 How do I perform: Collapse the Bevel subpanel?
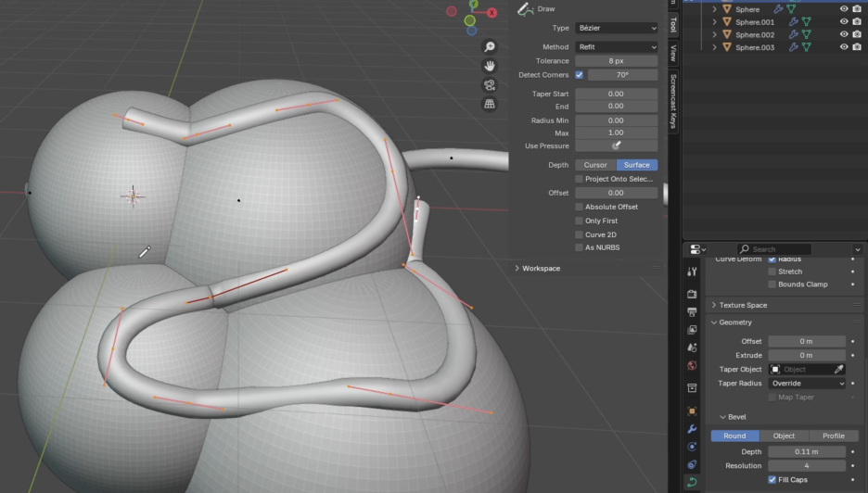point(722,417)
